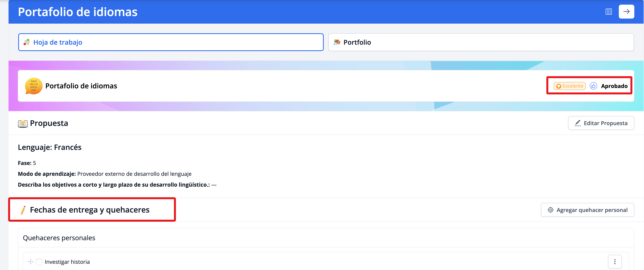Click the Hoja de trabajo tab icon
Viewport: 644px width, 270px height.
pos(27,42)
